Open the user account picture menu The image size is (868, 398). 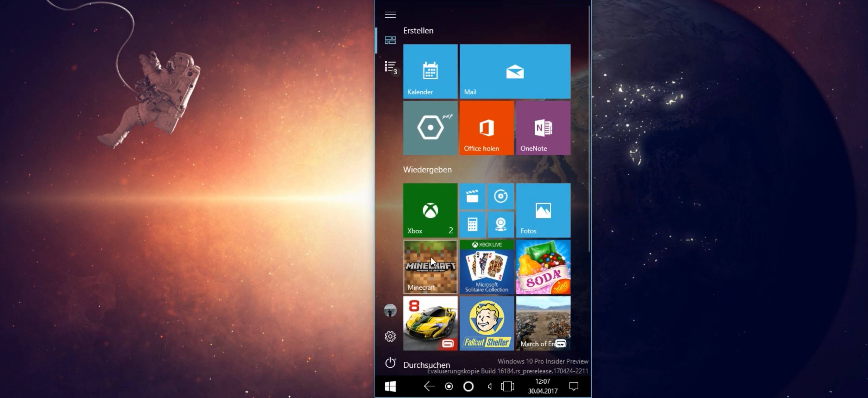pyautogui.click(x=390, y=310)
